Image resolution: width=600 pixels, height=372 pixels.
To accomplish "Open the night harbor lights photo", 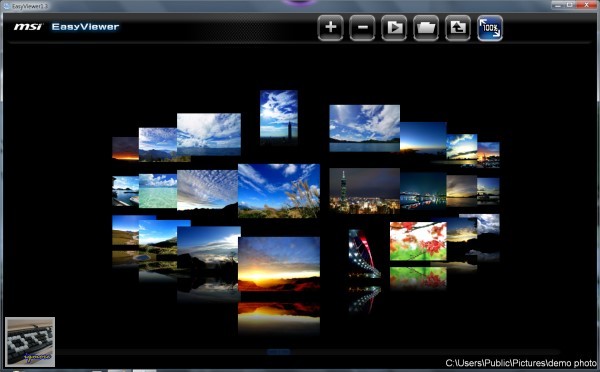I will (x=423, y=190).
